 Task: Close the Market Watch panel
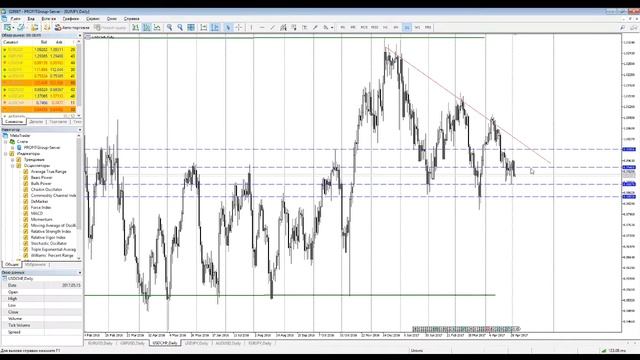[80, 36]
